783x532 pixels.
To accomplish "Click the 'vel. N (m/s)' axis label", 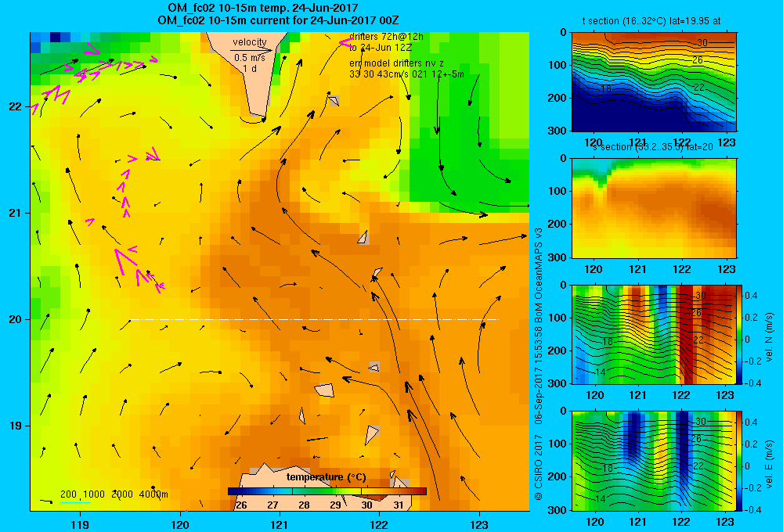I will pos(770,337).
